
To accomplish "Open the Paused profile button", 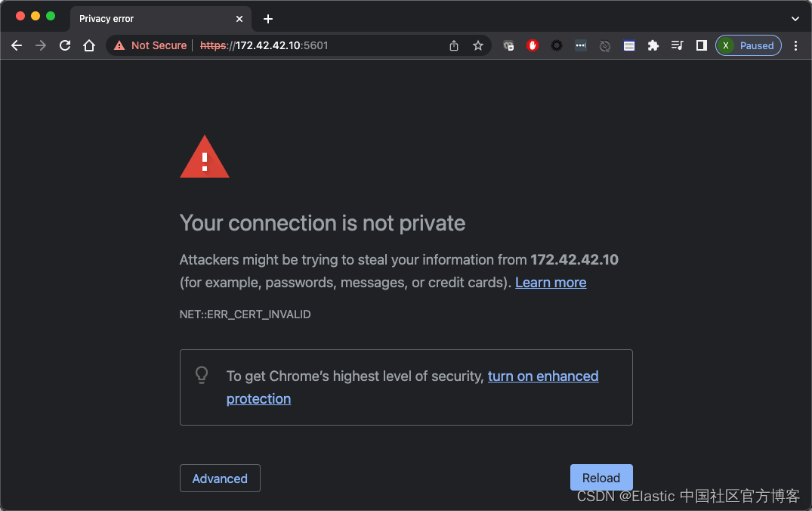I will click(748, 45).
